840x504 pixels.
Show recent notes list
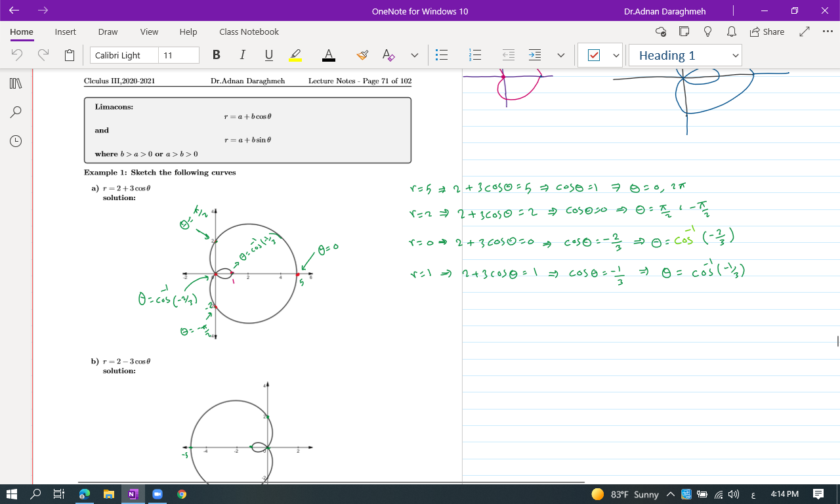[16, 141]
